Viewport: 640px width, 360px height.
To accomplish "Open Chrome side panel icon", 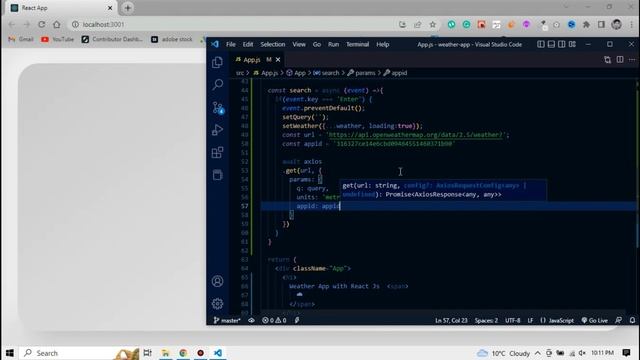I will [601, 24].
